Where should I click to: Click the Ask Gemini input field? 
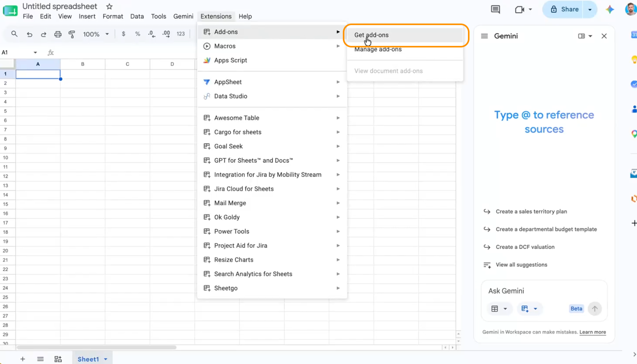[544, 291]
